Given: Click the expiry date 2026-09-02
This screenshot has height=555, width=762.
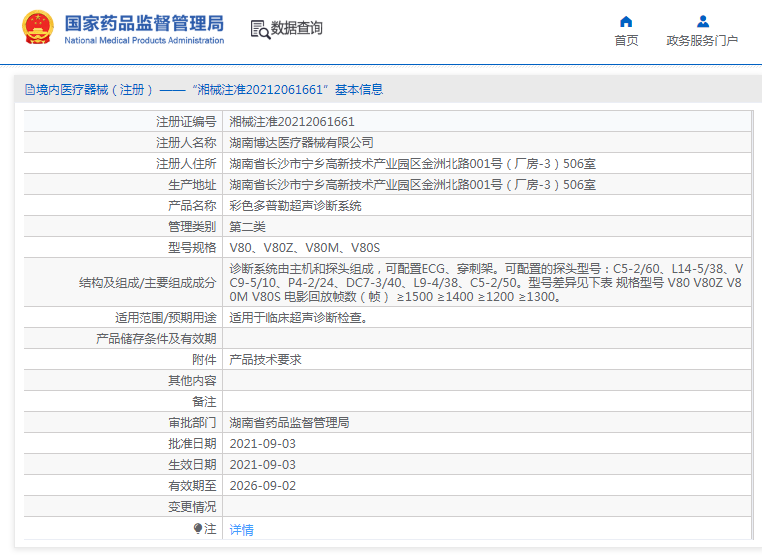Looking at the screenshot, I should coord(262,486).
